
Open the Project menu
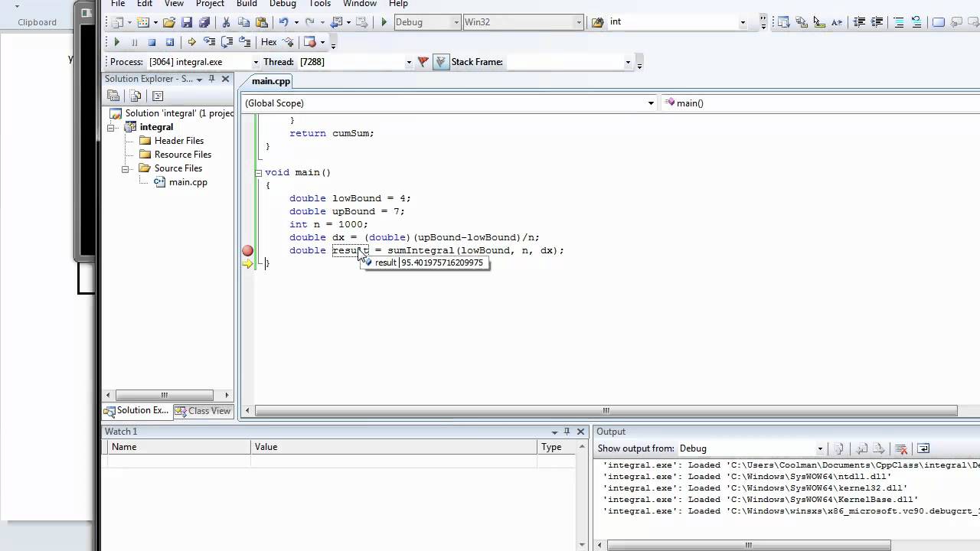210,4
